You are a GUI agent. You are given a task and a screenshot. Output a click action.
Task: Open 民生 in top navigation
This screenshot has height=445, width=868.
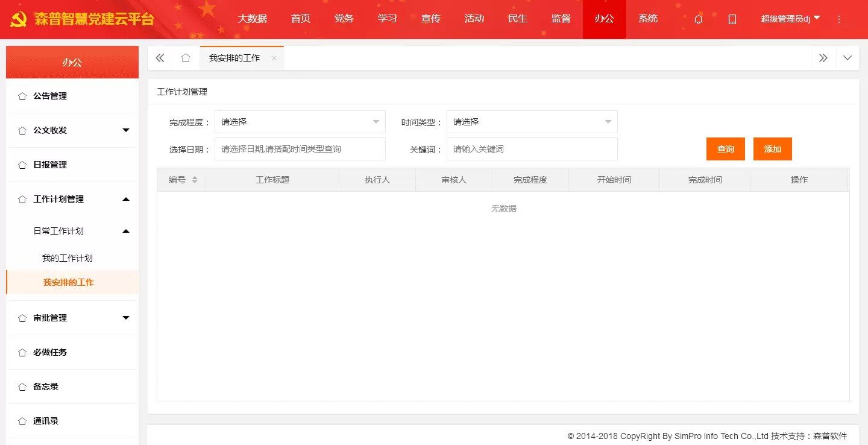pos(518,19)
